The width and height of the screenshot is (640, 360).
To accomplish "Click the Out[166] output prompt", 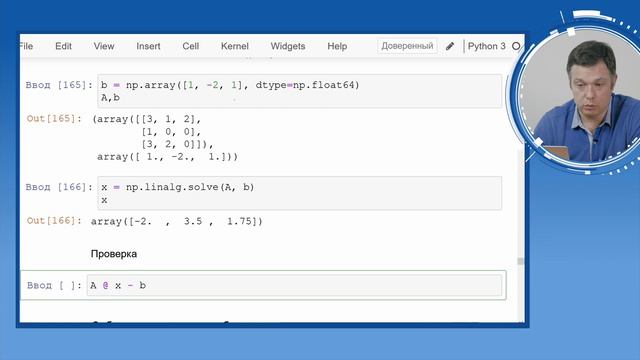I will tap(54, 221).
